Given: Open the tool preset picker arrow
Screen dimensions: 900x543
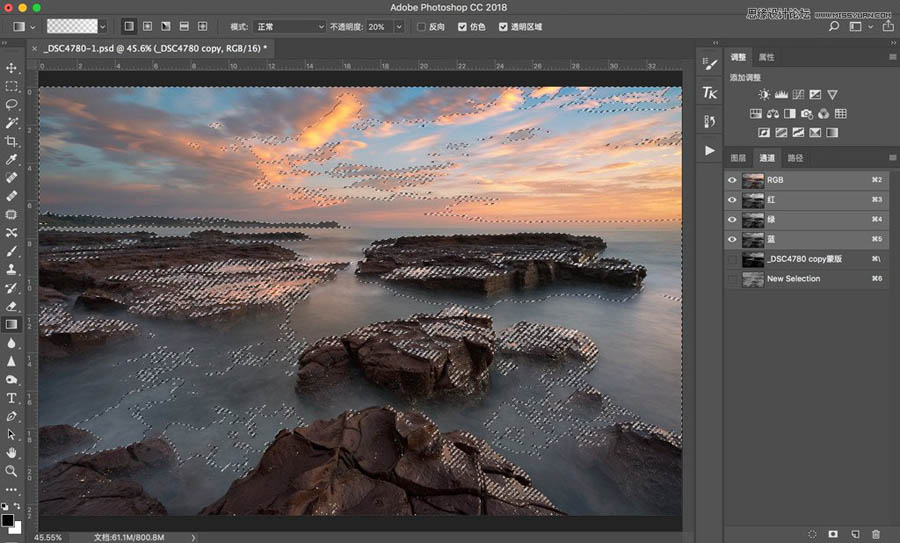Looking at the screenshot, I should tap(33, 27).
